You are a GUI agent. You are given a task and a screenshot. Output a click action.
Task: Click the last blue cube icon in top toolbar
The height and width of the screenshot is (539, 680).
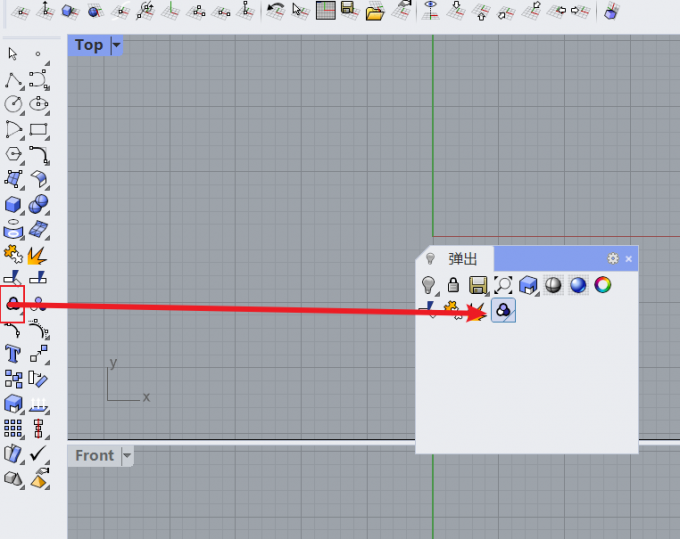pyautogui.click(x=611, y=10)
